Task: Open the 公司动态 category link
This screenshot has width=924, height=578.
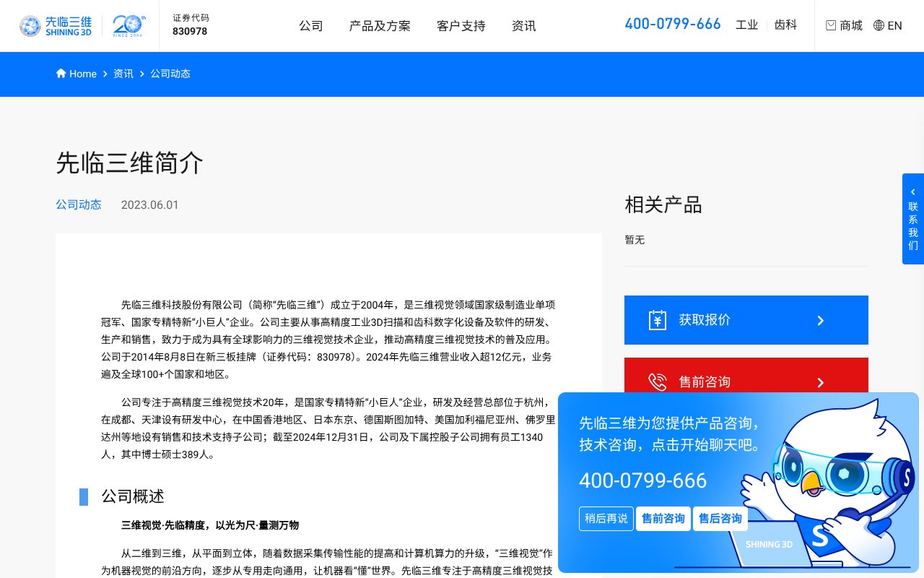Action: coord(79,204)
